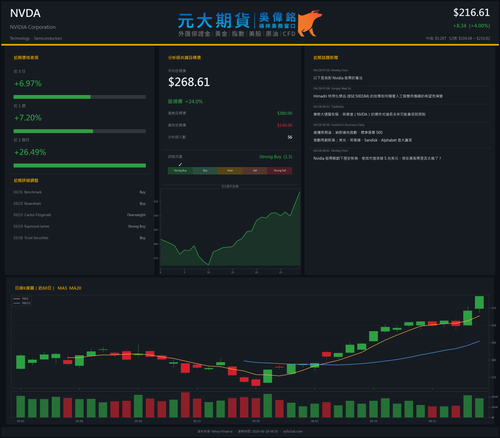Click the tallest red volume bar
Screen dimensions: 500x438
[x=185, y=405]
